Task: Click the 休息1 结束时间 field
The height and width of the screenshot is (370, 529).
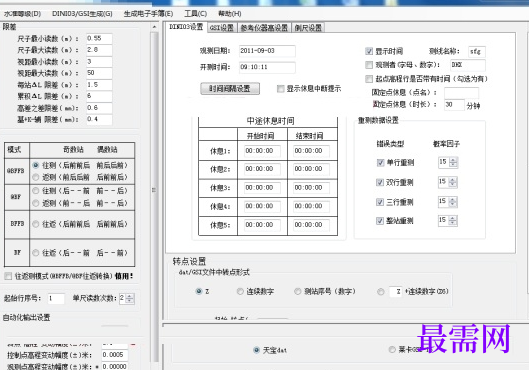Action: (x=311, y=151)
